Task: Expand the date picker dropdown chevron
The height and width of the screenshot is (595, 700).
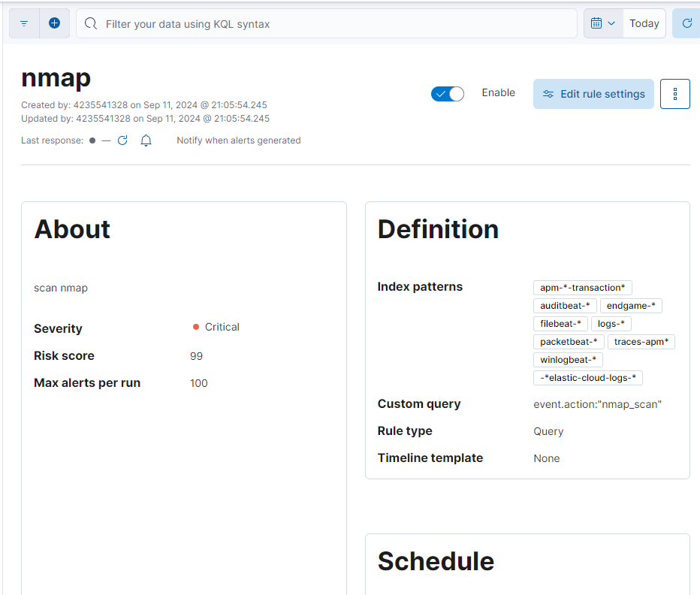Action: 611,23
